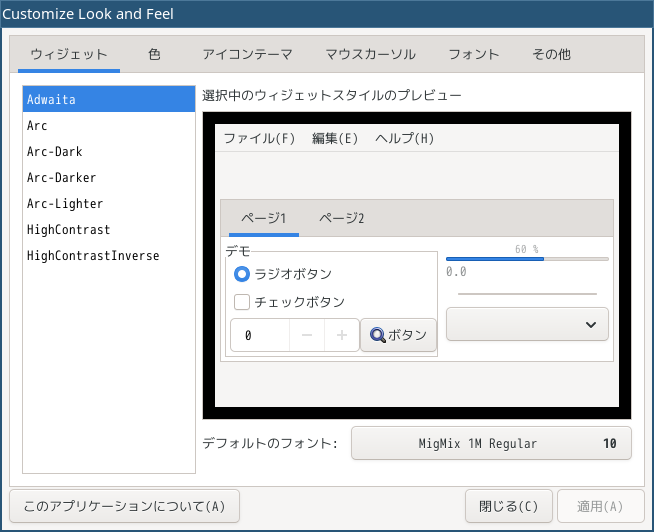Open the アイコンテーマ tab
This screenshot has width=654, height=532.
(x=247, y=54)
